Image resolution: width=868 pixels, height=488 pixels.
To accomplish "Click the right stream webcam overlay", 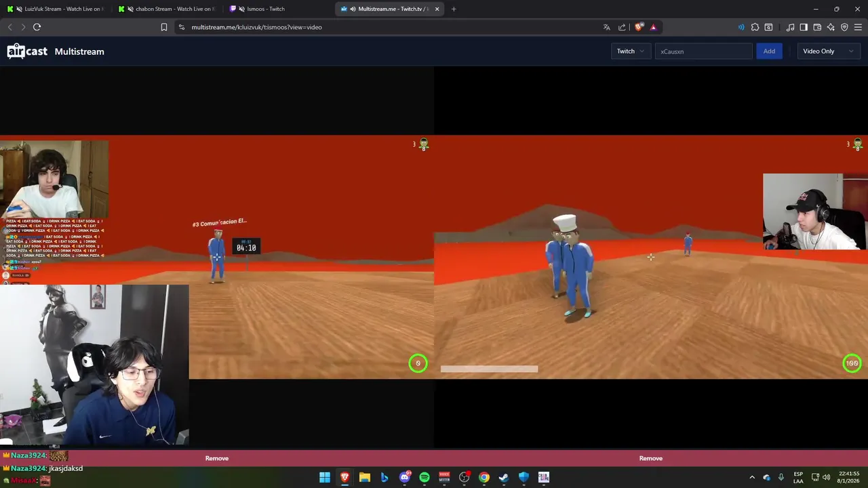I will pyautogui.click(x=815, y=211).
